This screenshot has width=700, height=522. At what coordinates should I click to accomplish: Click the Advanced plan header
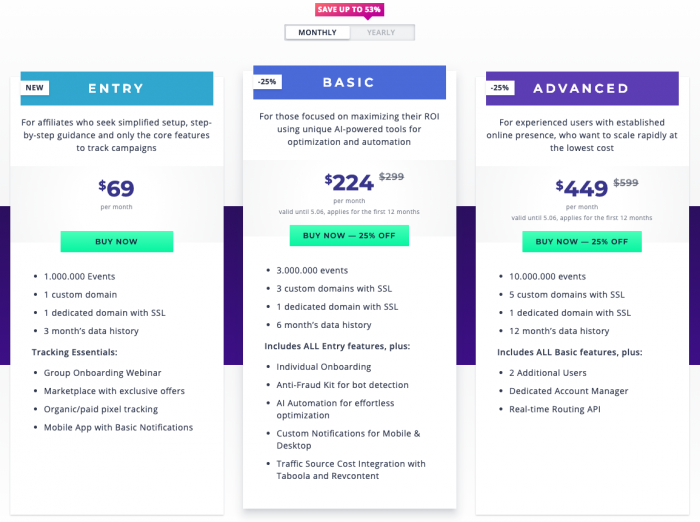click(582, 88)
